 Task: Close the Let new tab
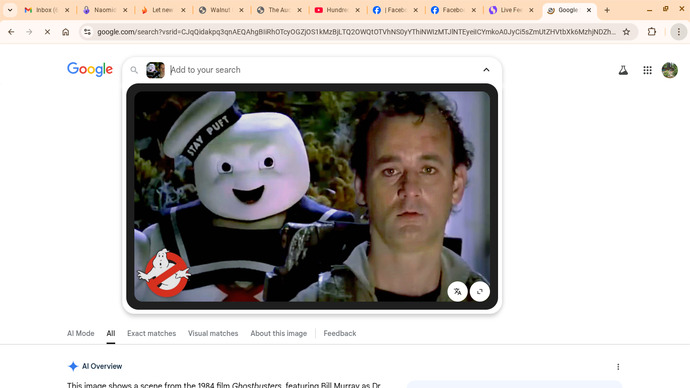pyautogui.click(x=183, y=10)
